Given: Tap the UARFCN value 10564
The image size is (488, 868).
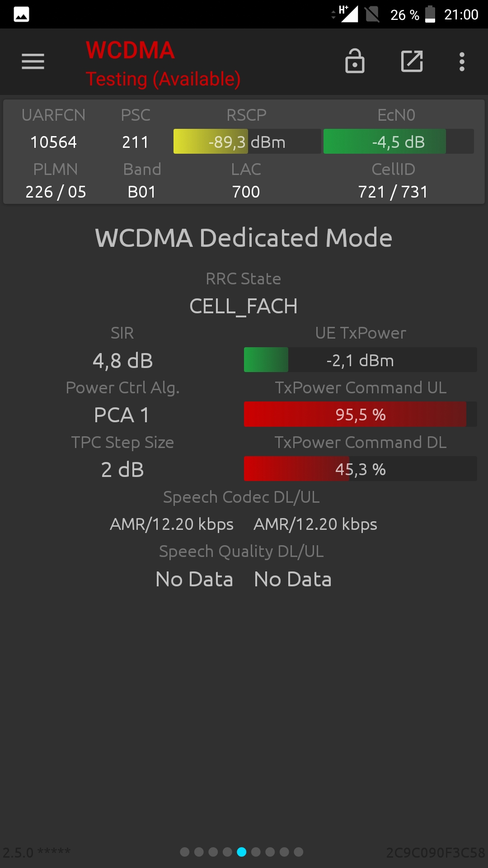Looking at the screenshot, I should 53,142.
